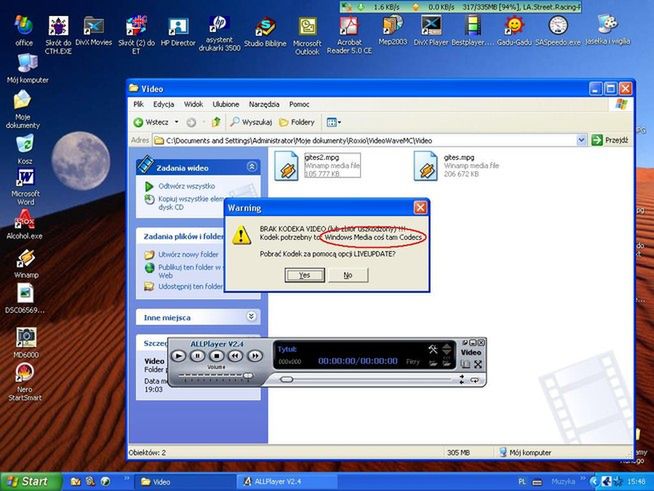This screenshot has height=491, width=654.
Task: Open the Widok menu
Action: click(x=193, y=104)
